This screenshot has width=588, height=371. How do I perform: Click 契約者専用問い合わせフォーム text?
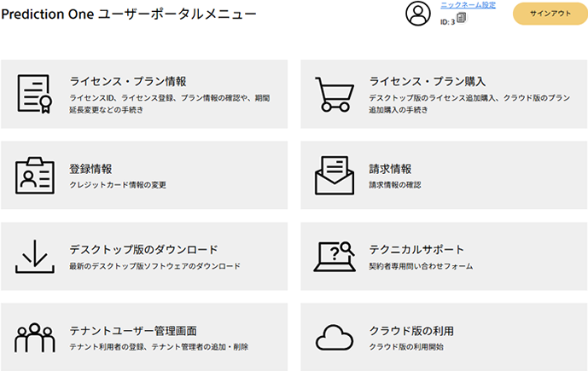click(x=421, y=266)
